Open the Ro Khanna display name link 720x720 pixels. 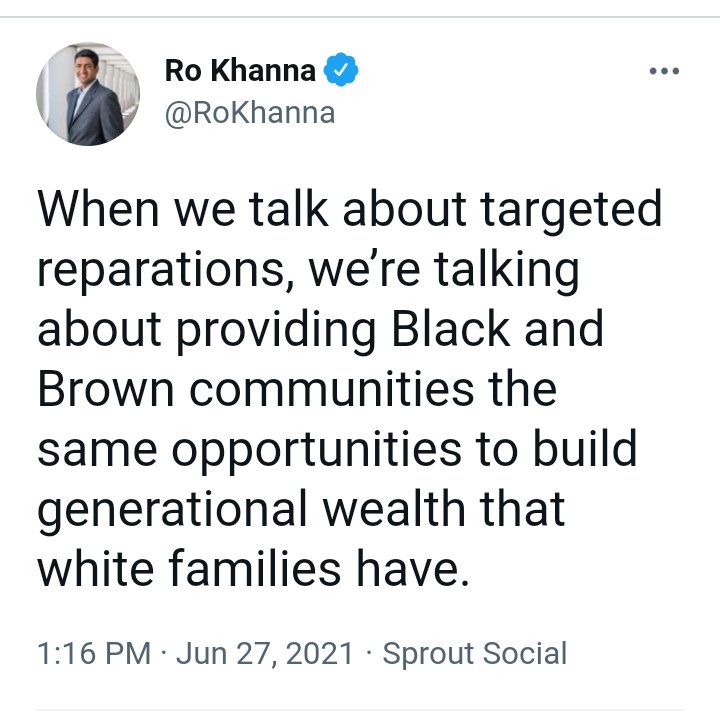240,70
